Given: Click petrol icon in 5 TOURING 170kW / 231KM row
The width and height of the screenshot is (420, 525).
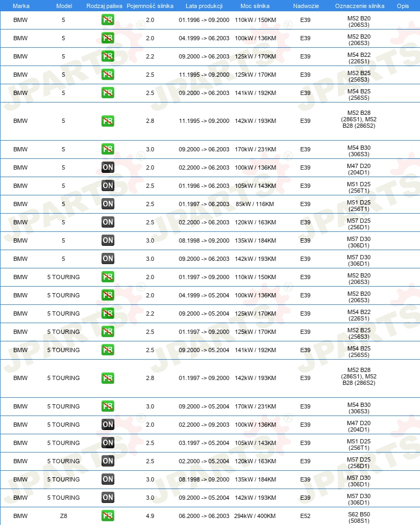Looking at the screenshot, I should click(x=108, y=406).
